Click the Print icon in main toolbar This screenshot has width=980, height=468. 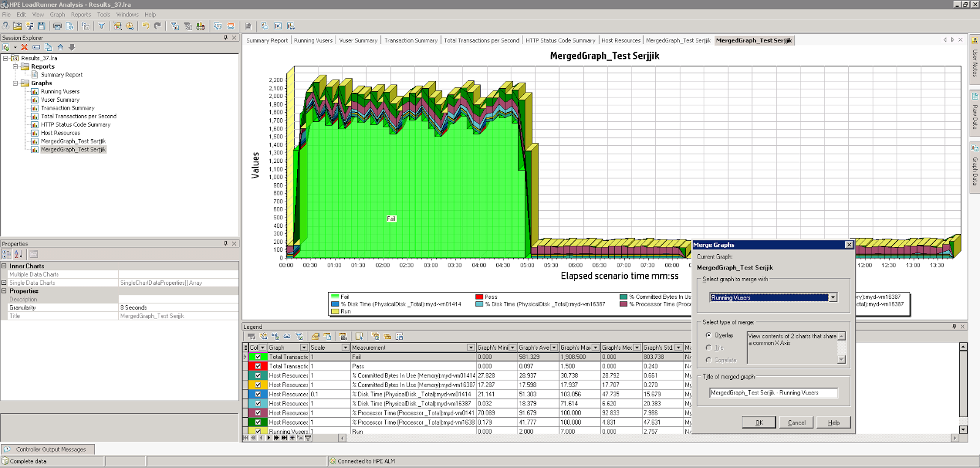pos(57,26)
